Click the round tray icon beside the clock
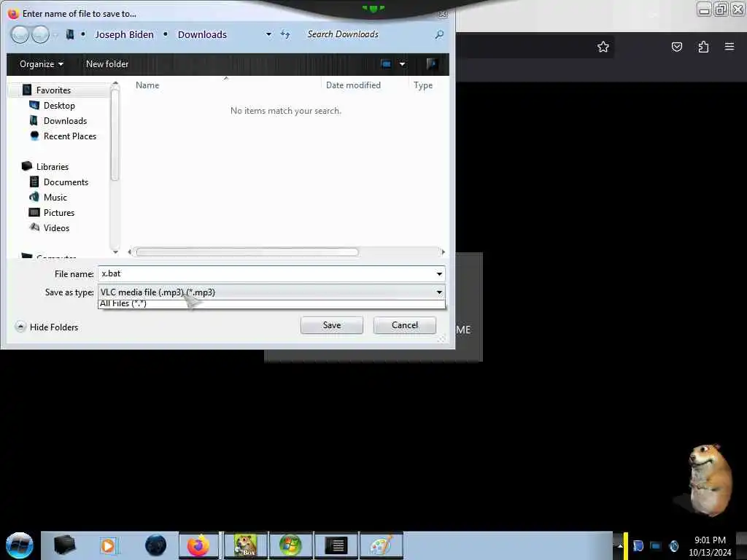 tap(673, 545)
